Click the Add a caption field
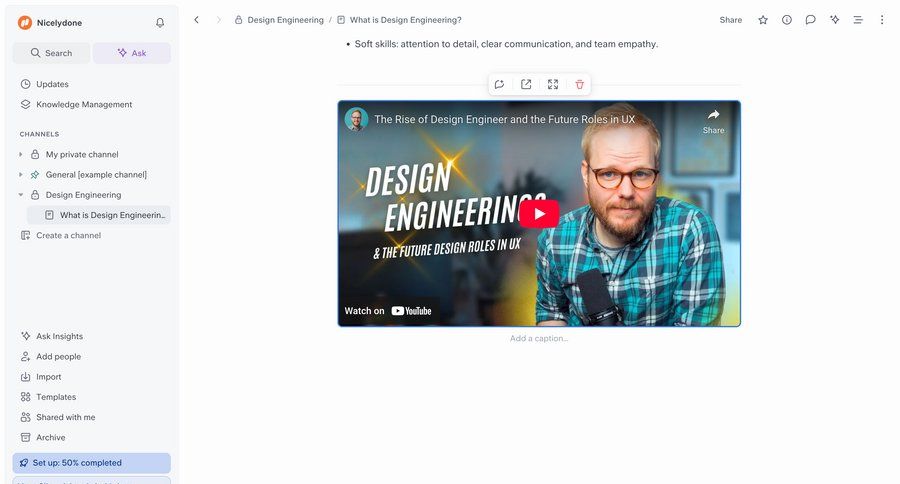The image size is (900, 484). pos(539,339)
